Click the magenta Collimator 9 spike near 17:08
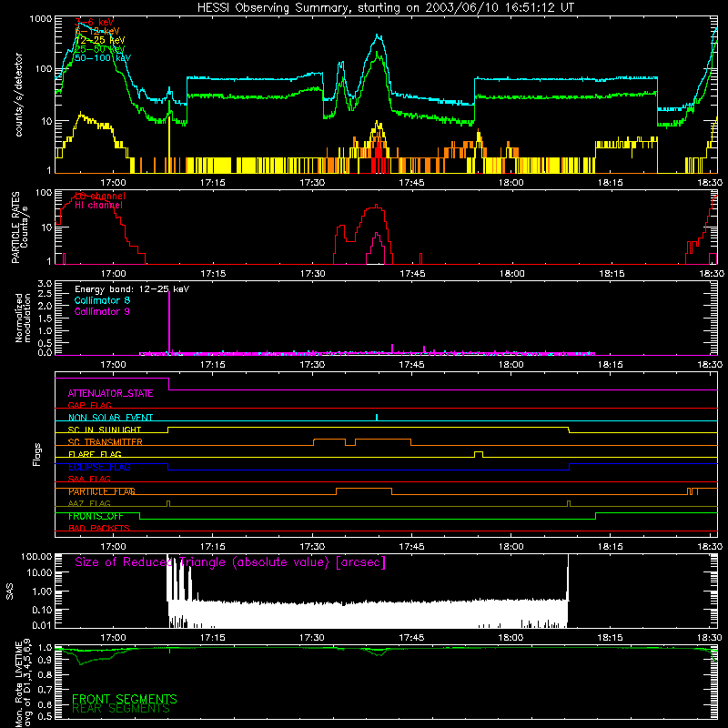728x728 pixels. click(169, 323)
